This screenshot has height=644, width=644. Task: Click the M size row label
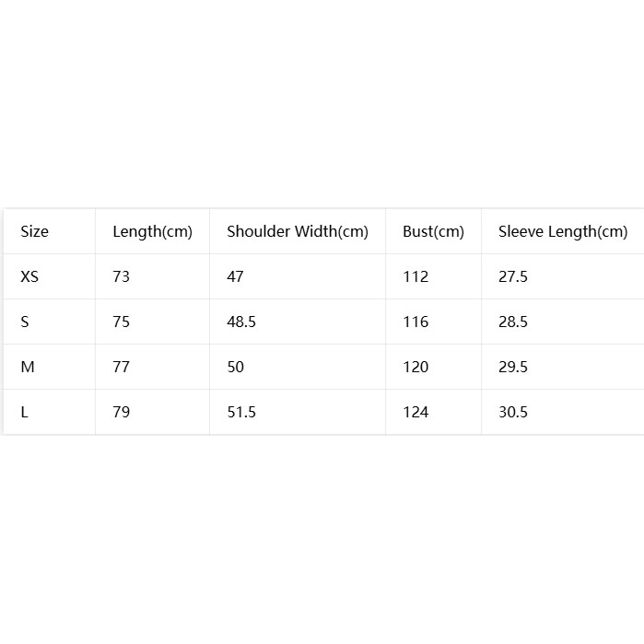(28, 367)
